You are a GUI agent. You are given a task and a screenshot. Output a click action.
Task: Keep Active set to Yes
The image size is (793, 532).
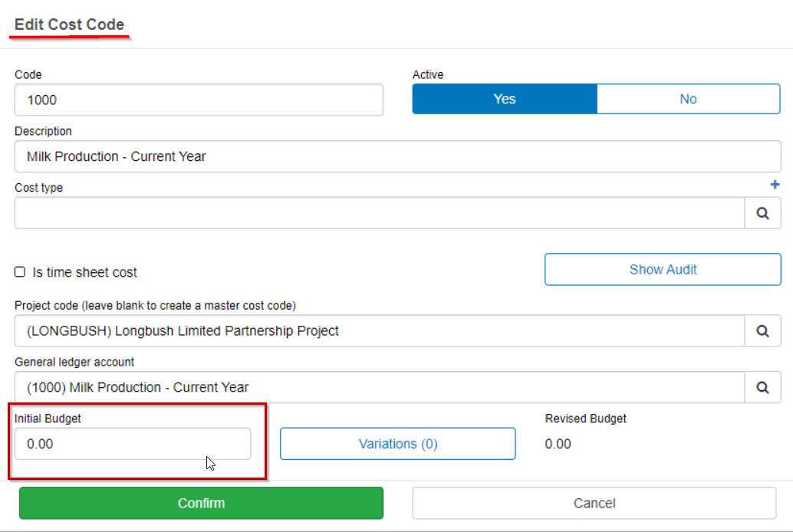pyautogui.click(x=504, y=98)
